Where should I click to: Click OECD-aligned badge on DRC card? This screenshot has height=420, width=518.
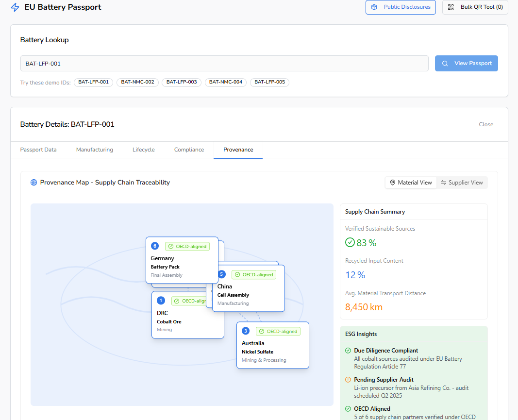[189, 301]
